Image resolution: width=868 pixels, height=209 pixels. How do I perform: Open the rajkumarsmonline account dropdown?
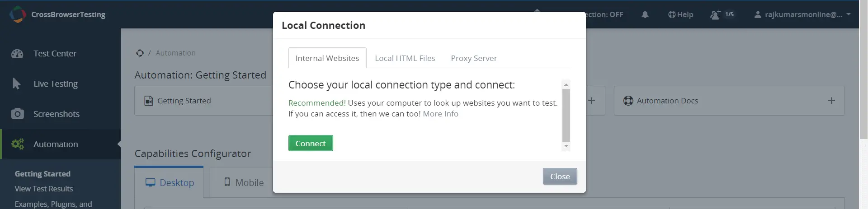802,14
